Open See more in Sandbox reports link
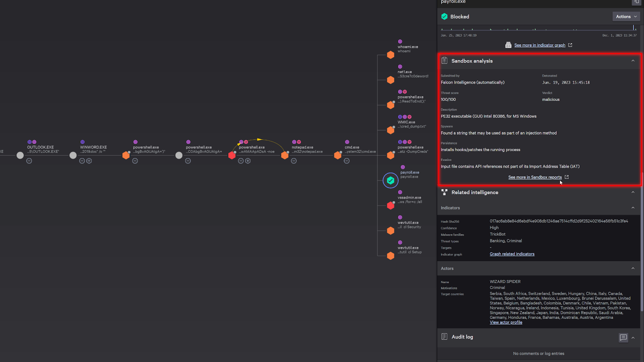This screenshot has height=362, width=644. [x=535, y=177]
